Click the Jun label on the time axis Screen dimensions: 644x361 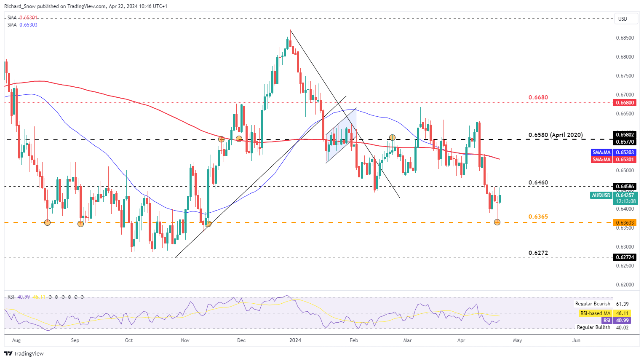[x=576, y=340]
